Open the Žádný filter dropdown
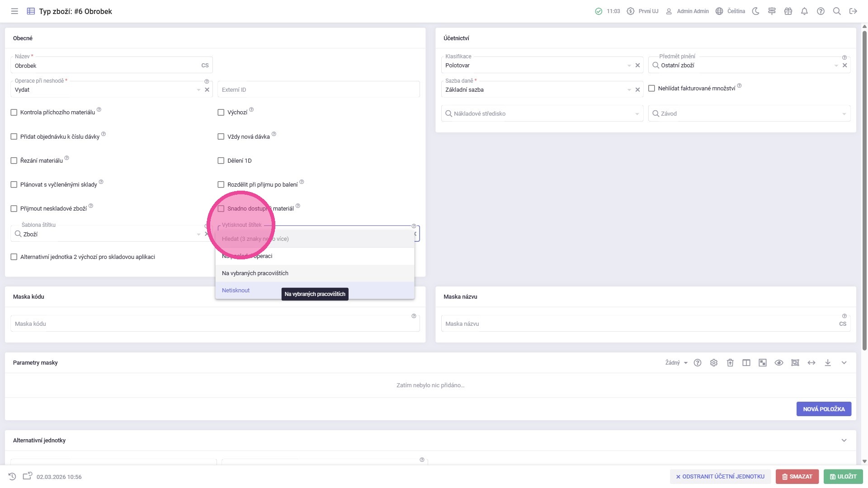The width and height of the screenshot is (868, 488). click(676, 363)
